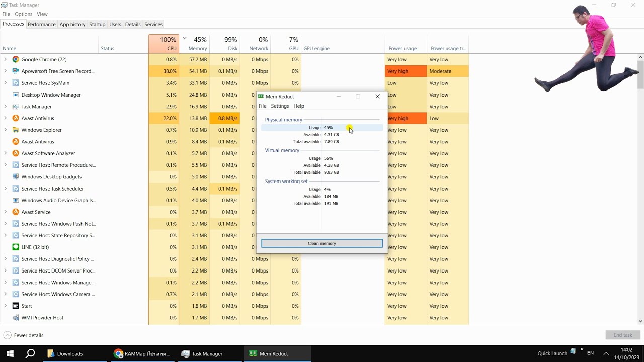Open the Mem Reduct Settings menu
644x362 pixels.
(280, 106)
